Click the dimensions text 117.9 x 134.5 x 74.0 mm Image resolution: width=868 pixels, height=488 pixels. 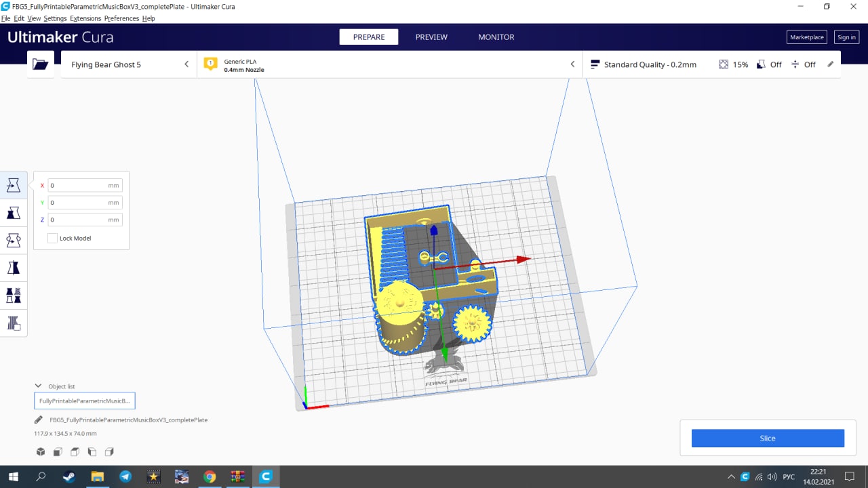coord(65,433)
